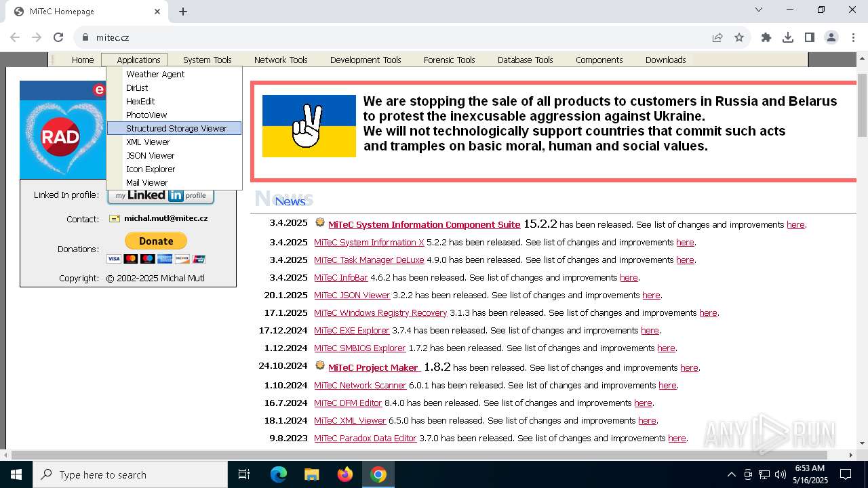Bookmark this page with star icon
The image size is (868, 488).
(x=739, y=38)
